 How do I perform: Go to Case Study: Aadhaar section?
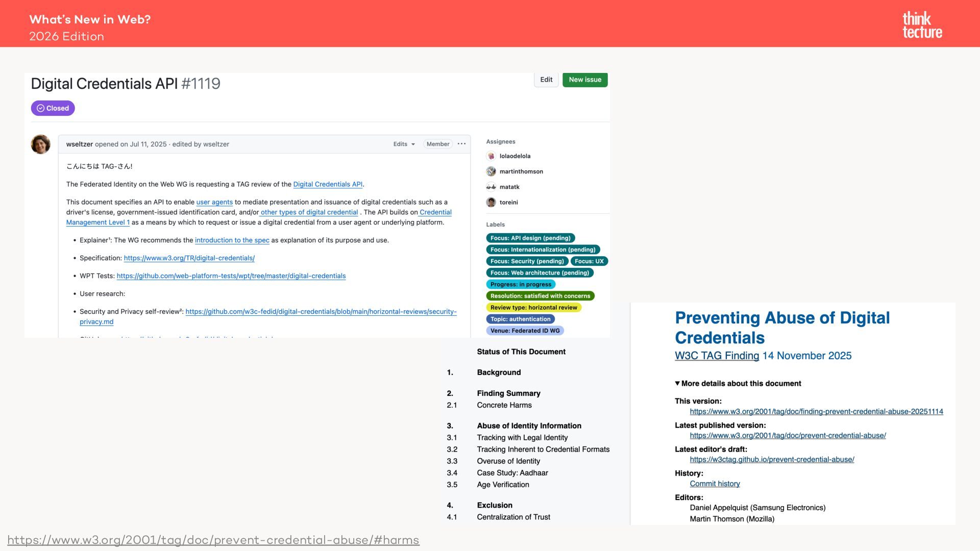tap(512, 473)
